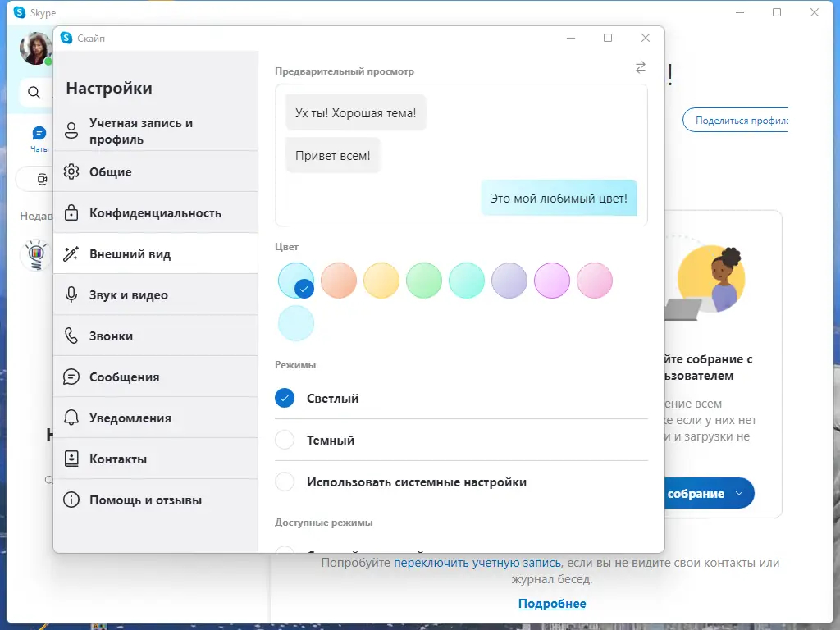Swap preview sides with the arrows icon
Image resolution: width=840 pixels, height=630 pixels.
[x=641, y=67]
